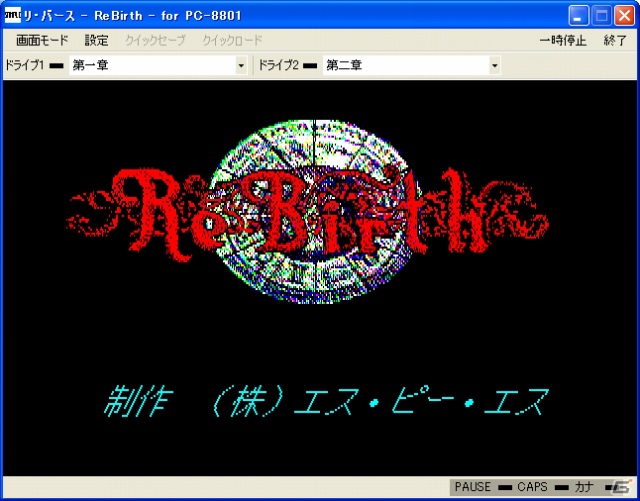Click 一時停止 to pause emulation
The height and width of the screenshot is (501, 640).
point(563,40)
